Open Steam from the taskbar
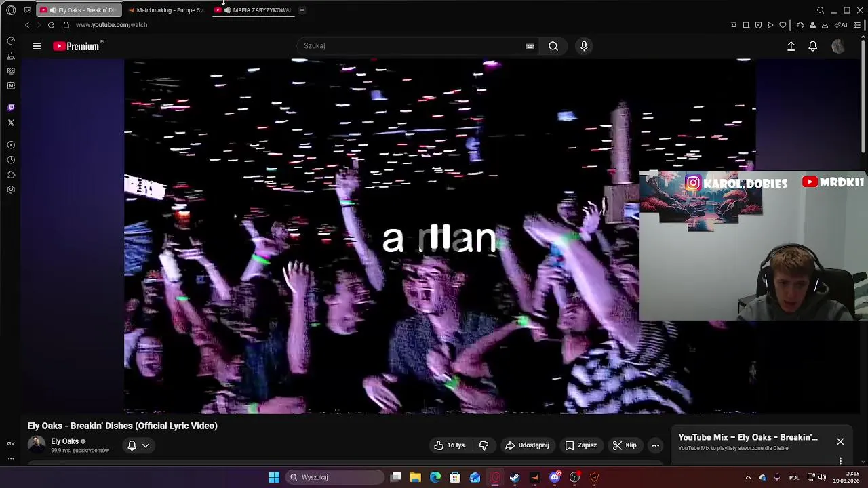This screenshot has width=868, height=488. pyautogui.click(x=515, y=477)
